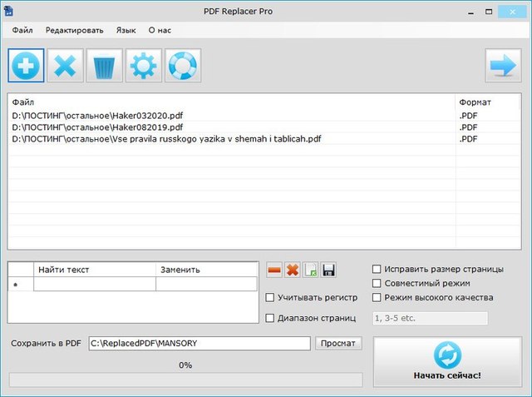This screenshot has height=397, width=532.
Task: Open settings via the gear icon
Action: coord(144,65)
